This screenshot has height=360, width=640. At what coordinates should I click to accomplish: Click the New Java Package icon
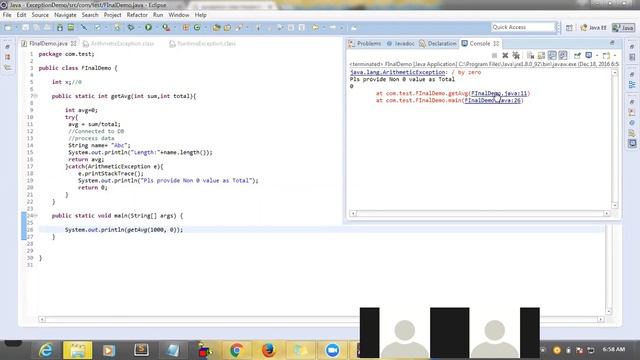tap(186, 27)
